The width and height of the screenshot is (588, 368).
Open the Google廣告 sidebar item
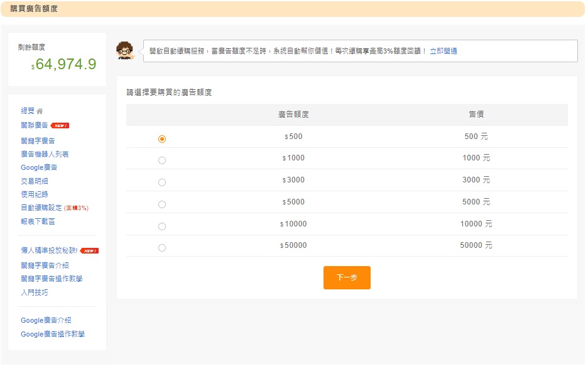tap(39, 167)
